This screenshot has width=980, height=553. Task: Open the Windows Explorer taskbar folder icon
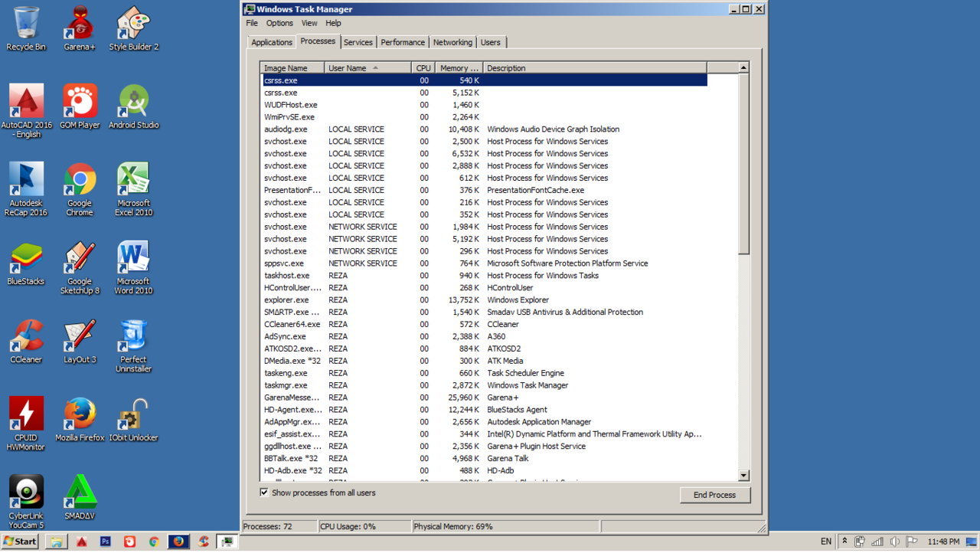[x=57, y=542]
